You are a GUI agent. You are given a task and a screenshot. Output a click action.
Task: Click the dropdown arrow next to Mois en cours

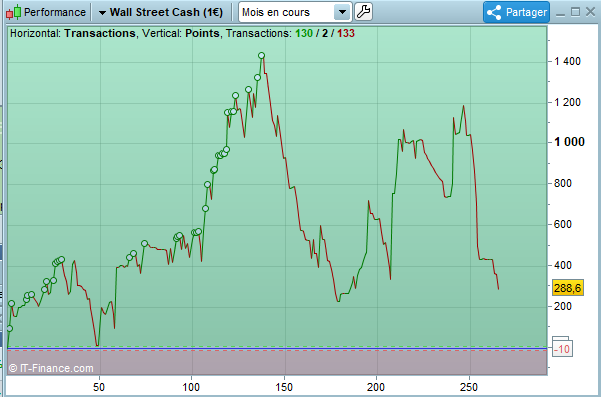[x=342, y=12]
